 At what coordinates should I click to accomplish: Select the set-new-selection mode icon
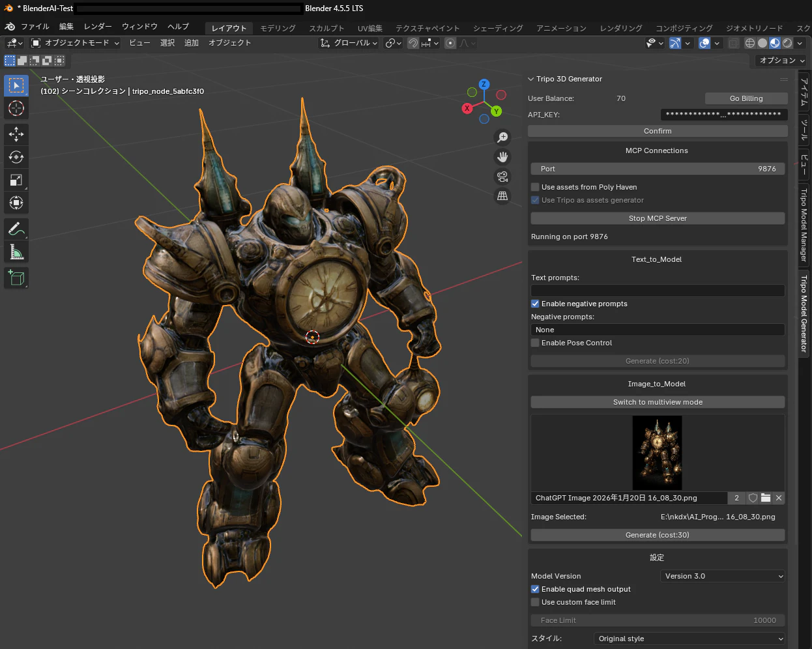coord(10,61)
